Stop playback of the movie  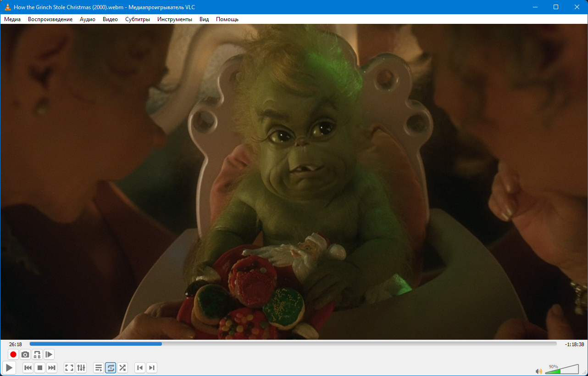(x=40, y=368)
